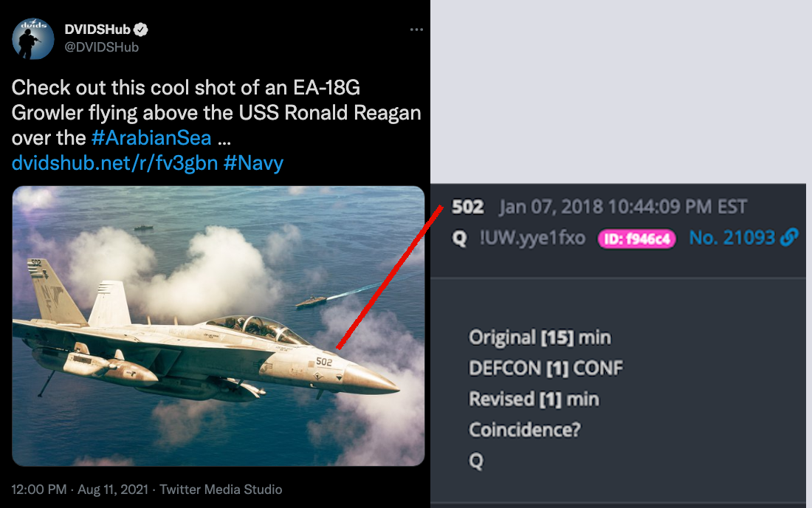Follow the dvidshub.net/r/fv3gbn link
The width and height of the screenshot is (812, 508).
pyautogui.click(x=114, y=163)
